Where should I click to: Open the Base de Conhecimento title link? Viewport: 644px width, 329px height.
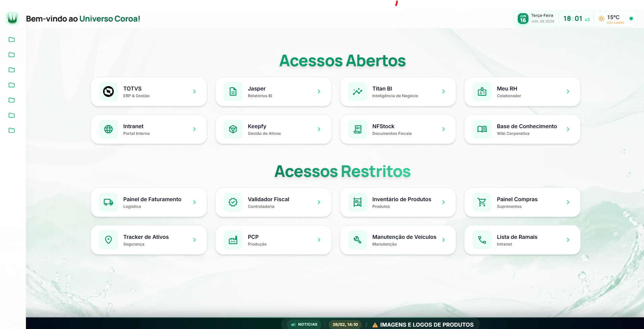tap(527, 126)
